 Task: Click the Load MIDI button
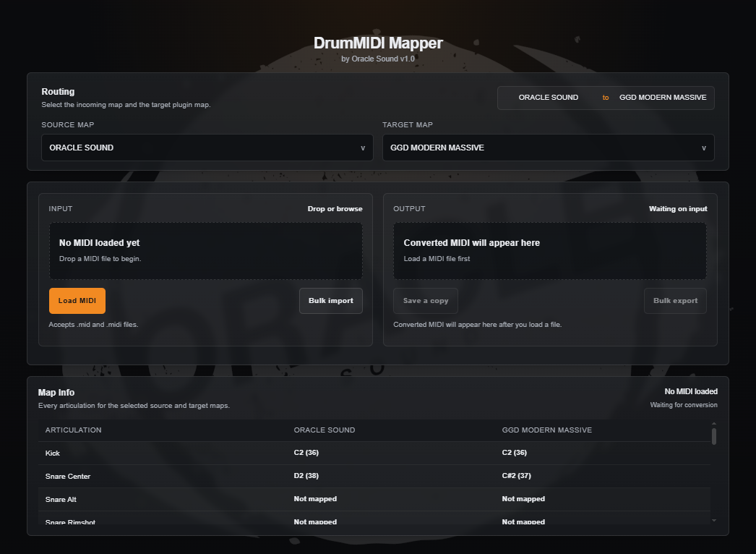77,301
